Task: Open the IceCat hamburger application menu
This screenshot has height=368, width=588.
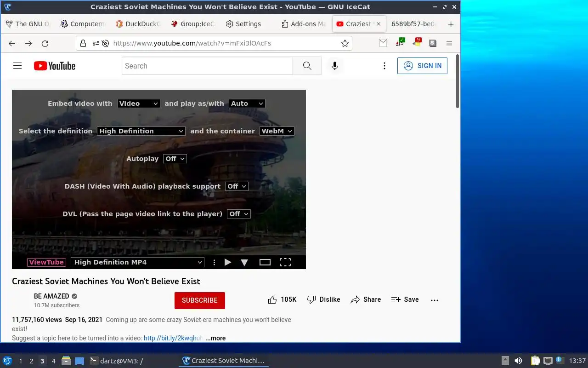Action: tap(449, 43)
